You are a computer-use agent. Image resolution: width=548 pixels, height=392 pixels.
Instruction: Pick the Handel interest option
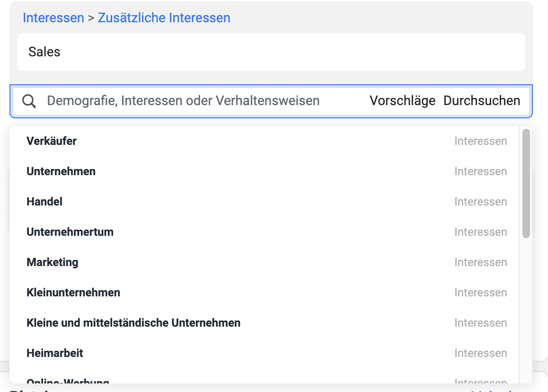[x=44, y=202]
